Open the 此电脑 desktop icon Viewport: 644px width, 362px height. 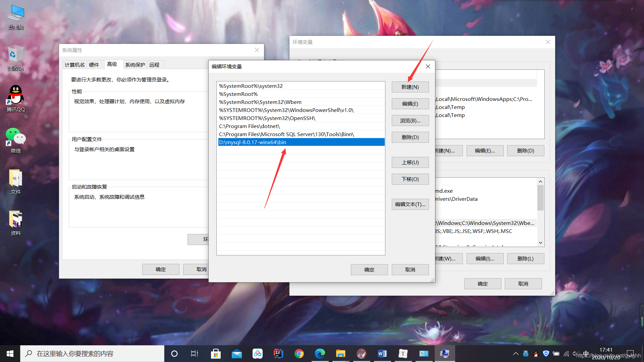[16, 17]
